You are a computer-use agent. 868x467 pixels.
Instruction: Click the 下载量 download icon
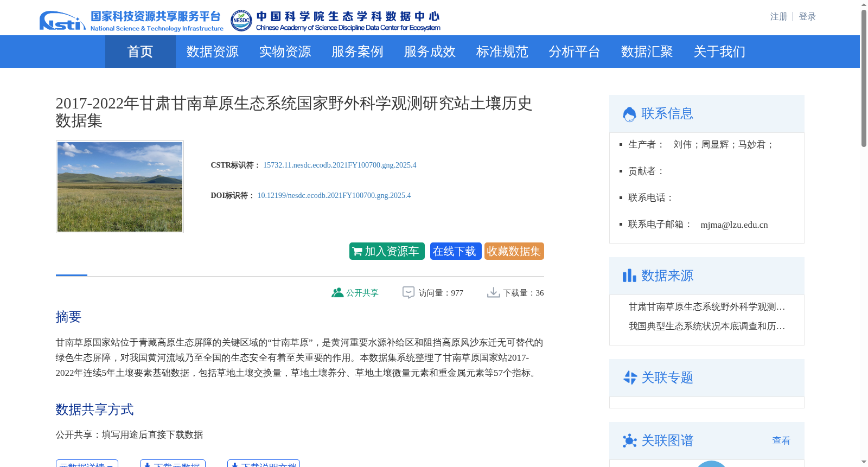point(493,292)
